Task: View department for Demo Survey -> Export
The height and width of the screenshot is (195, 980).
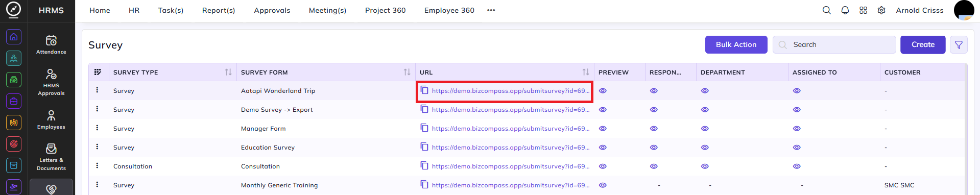Action: [x=705, y=110]
